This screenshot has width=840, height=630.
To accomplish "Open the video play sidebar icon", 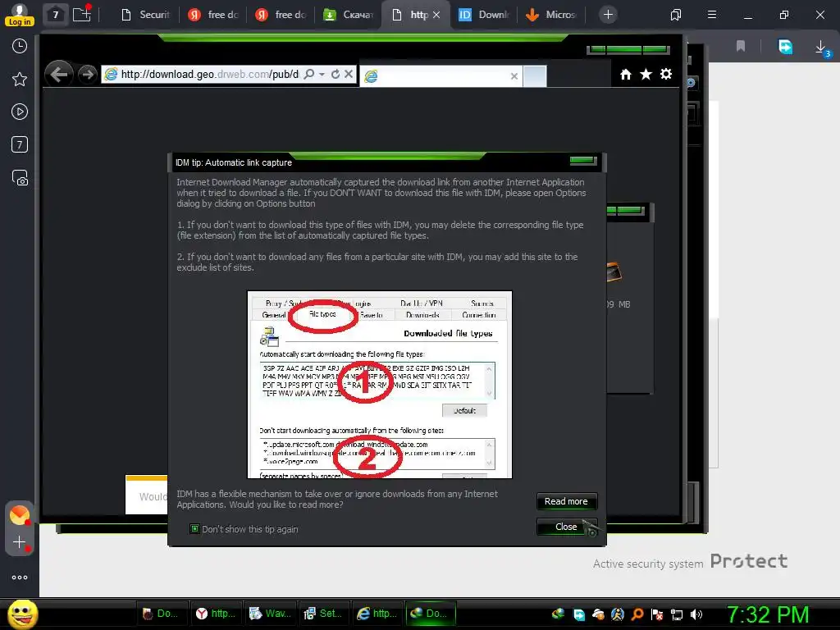I will (x=20, y=112).
